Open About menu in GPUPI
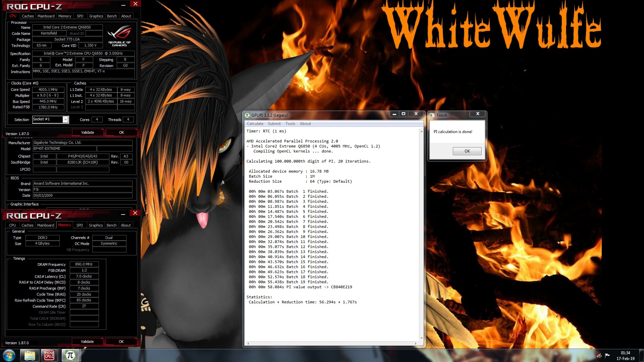Image resolution: width=644 pixels, height=362 pixels. 305,124
